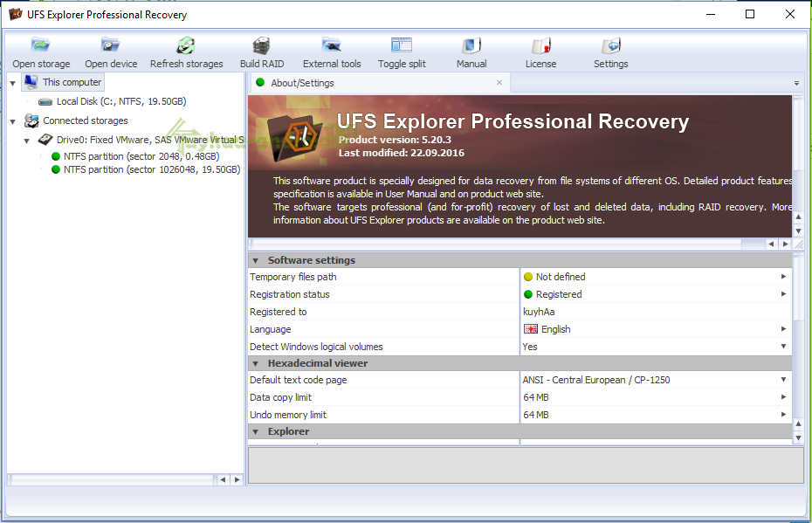Open Detect Windows logical volumes dropdown
812x523 pixels.
coord(783,346)
